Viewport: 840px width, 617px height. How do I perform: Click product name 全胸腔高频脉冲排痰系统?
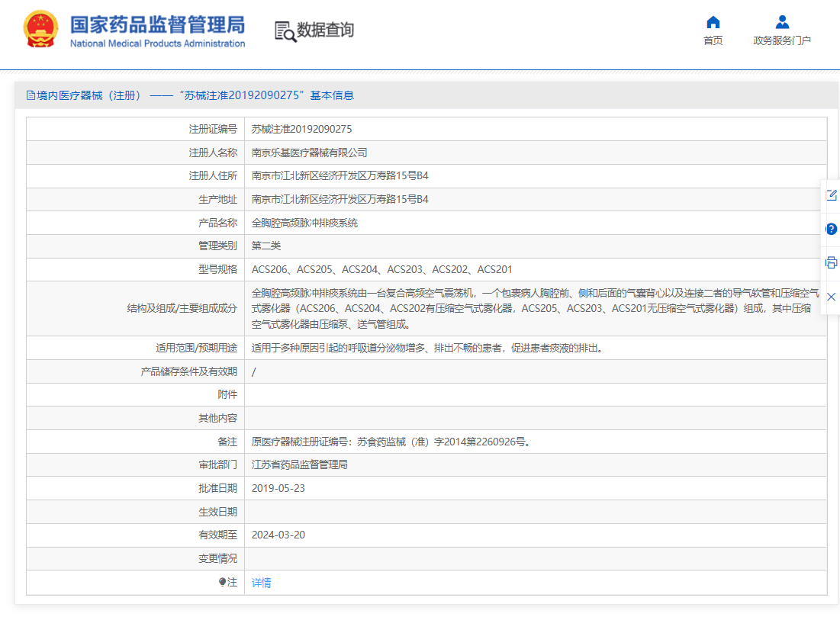click(304, 223)
